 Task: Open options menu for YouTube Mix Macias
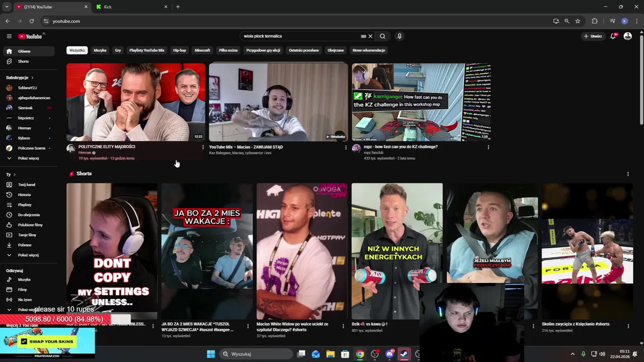coord(346,147)
